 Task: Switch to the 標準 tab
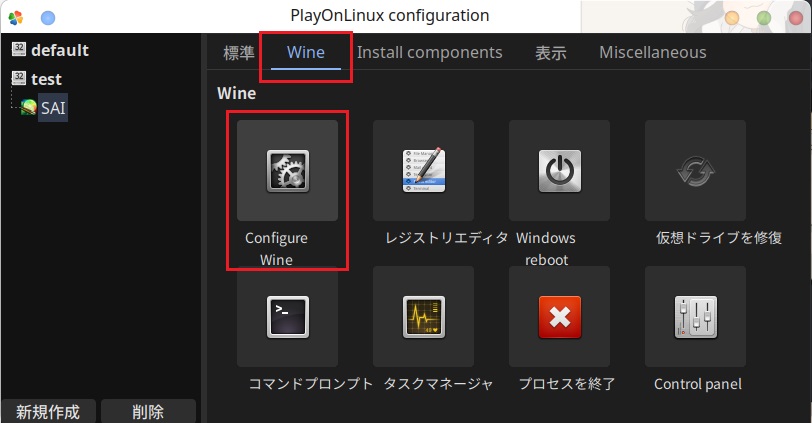pos(239,52)
